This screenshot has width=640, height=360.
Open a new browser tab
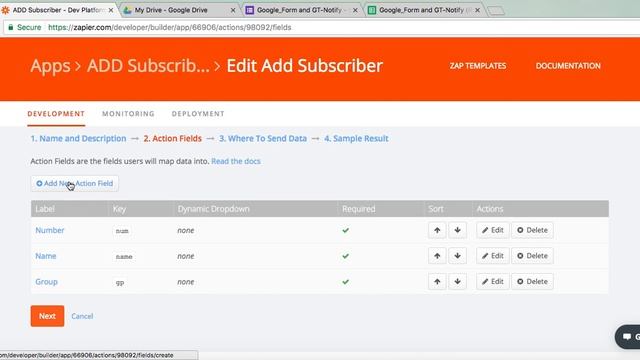[x=496, y=11]
